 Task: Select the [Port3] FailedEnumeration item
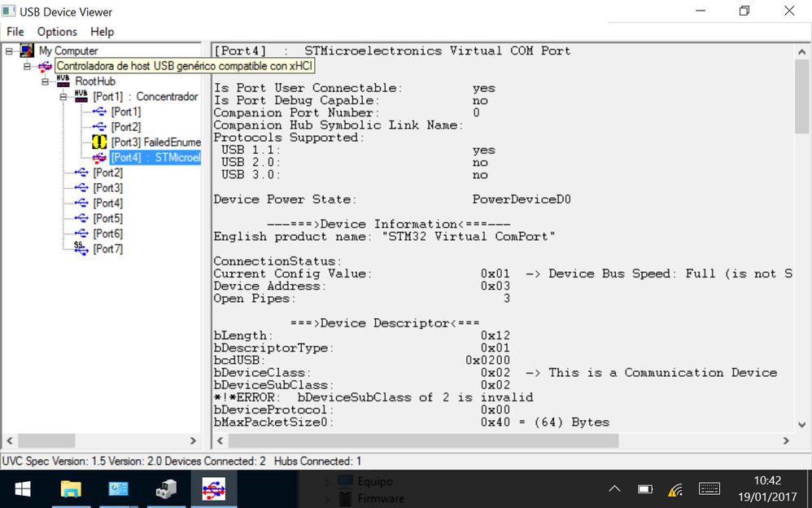pyautogui.click(x=156, y=142)
